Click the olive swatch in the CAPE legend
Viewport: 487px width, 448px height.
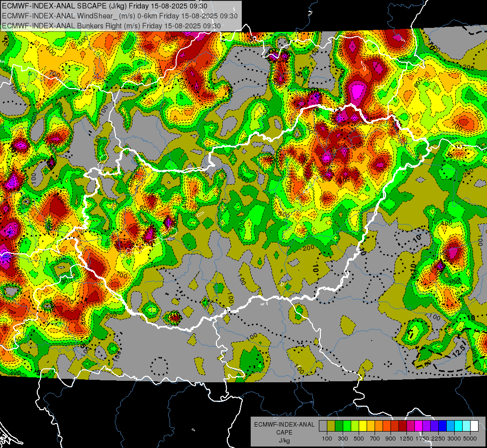click(x=331, y=426)
